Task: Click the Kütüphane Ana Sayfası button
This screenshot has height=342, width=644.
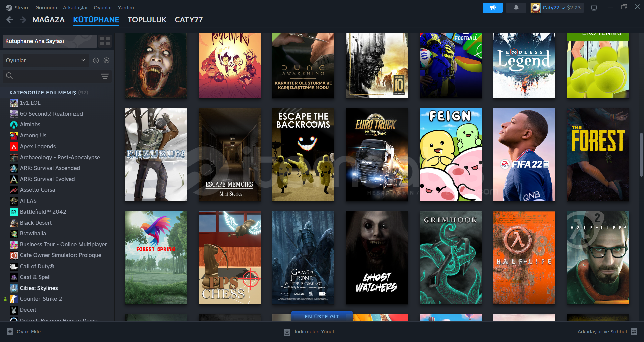Action: coord(49,41)
